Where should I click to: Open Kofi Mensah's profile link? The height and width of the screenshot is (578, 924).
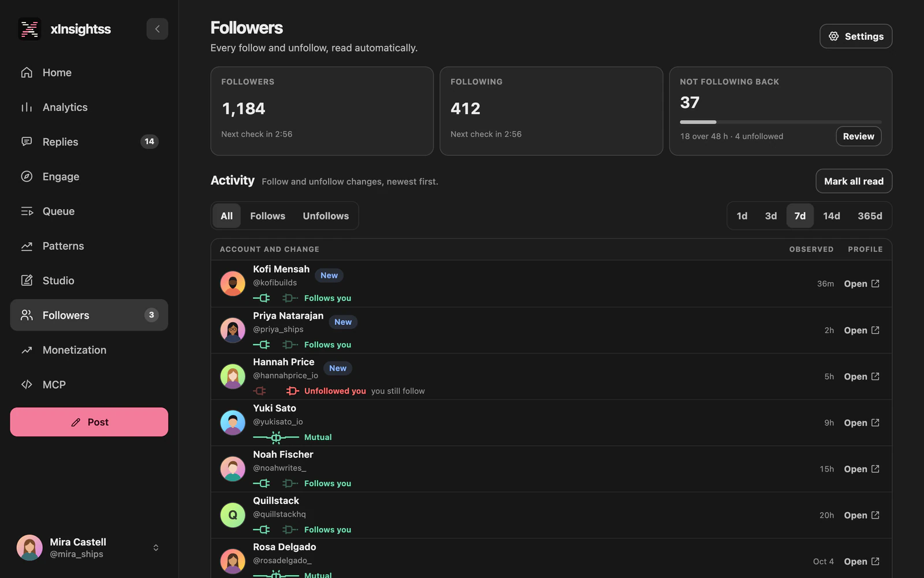(862, 284)
